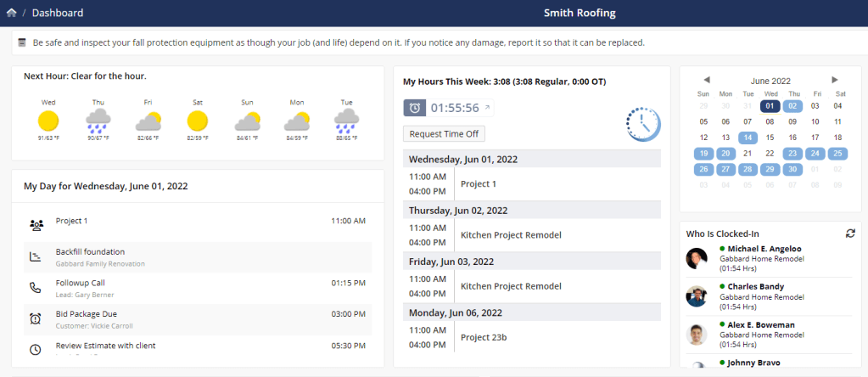Go to the home icon in breadcrumb
This screenshot has width=868, height=377.
coord(12,13)
